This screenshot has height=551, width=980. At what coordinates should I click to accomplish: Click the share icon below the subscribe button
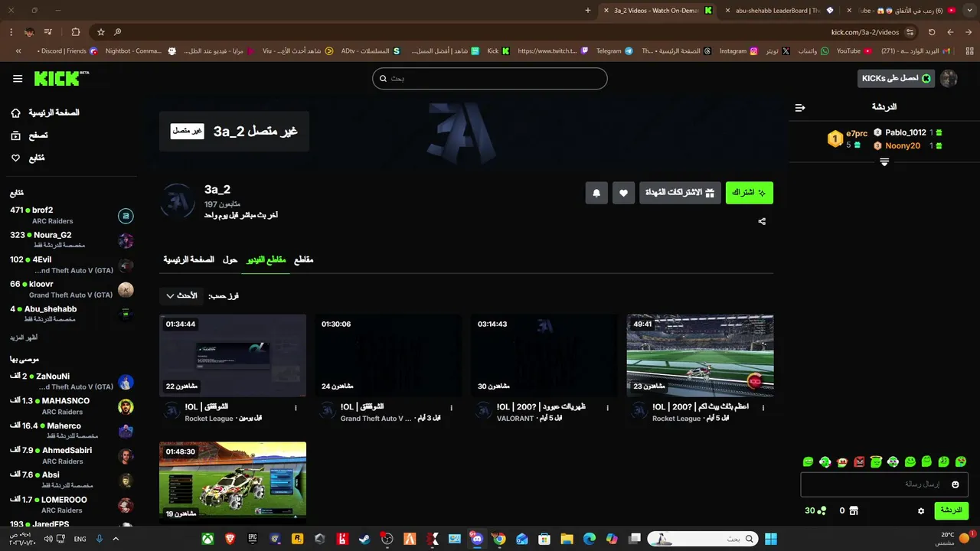coord(762,222)
